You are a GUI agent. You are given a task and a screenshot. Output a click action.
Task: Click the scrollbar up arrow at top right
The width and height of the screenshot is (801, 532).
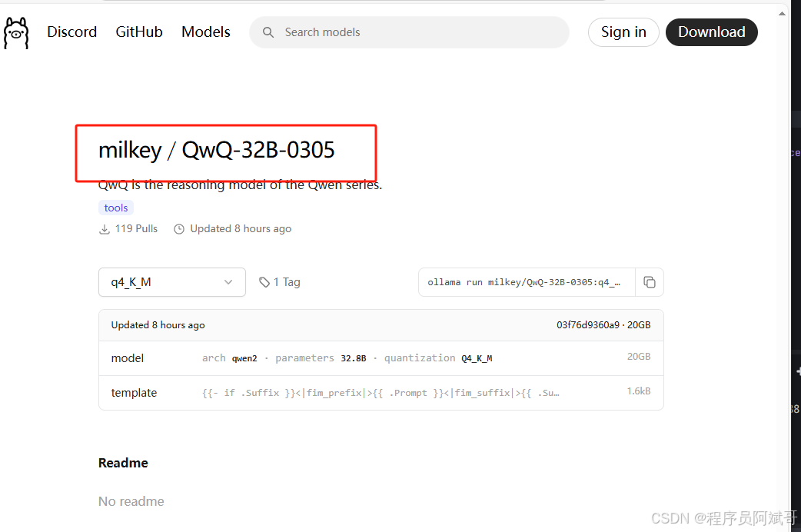(782, 14)
